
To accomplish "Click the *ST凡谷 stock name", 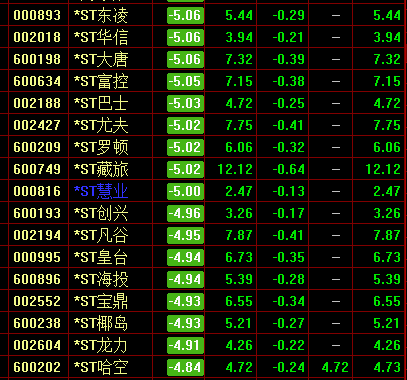I will pyautogui.click(x=101, y=235).
